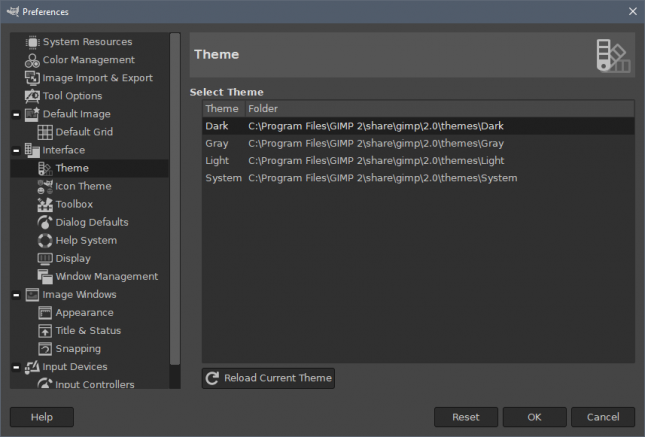
Task: Collapse the Interface tree node
Action: click(16, 151)
